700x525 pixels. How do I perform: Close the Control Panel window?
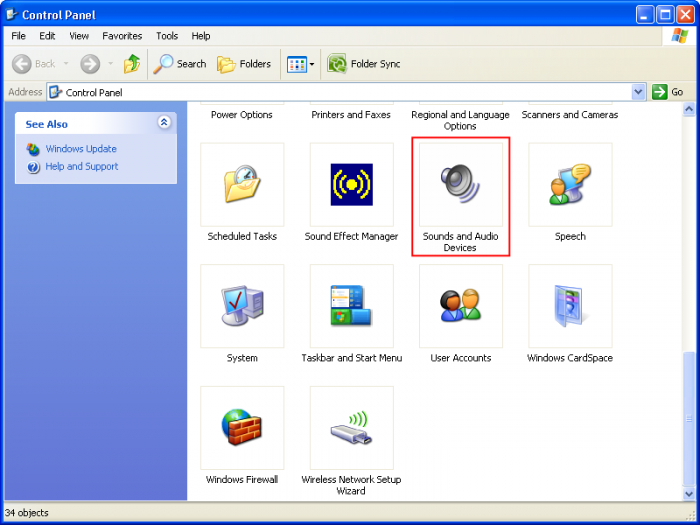[x=685, y=15]
